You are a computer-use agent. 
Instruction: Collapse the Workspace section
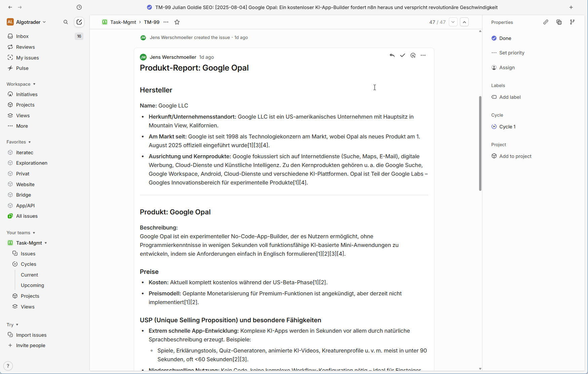(x=21, y=84)
